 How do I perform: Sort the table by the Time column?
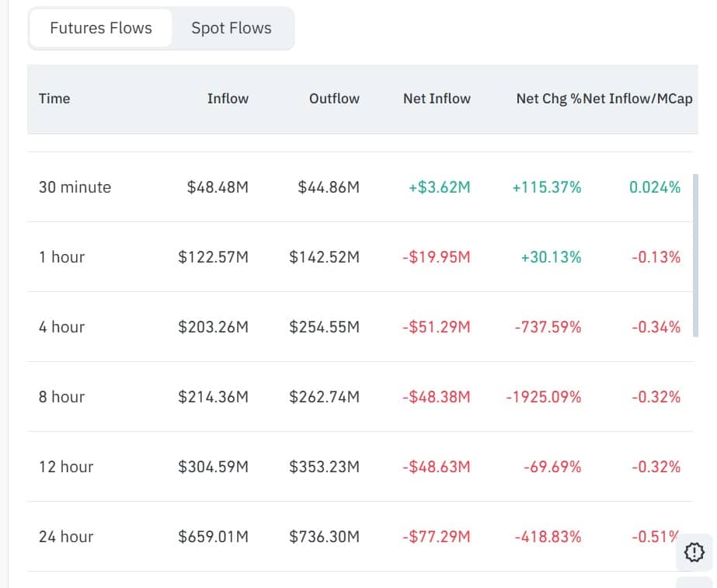(54, 99)
